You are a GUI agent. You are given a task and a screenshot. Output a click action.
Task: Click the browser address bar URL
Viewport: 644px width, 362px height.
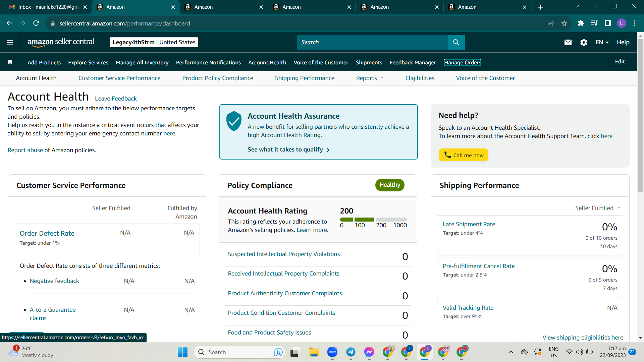[125, 23]
